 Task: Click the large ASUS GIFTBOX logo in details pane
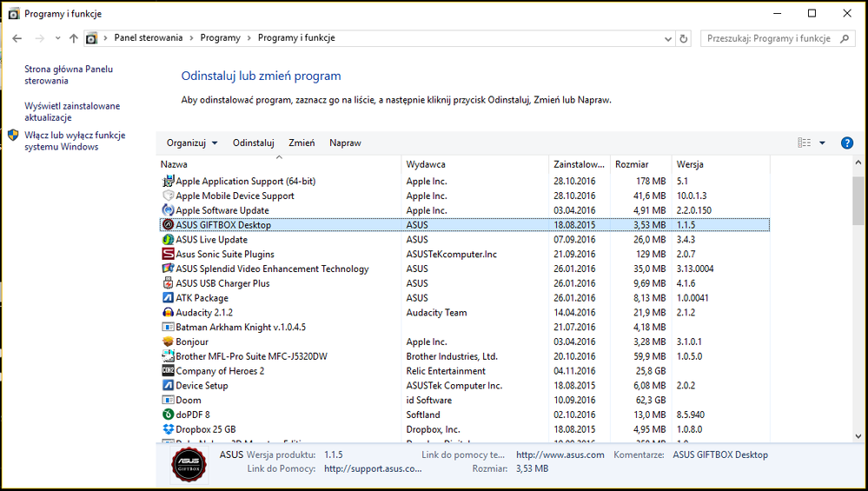point(189,464)
